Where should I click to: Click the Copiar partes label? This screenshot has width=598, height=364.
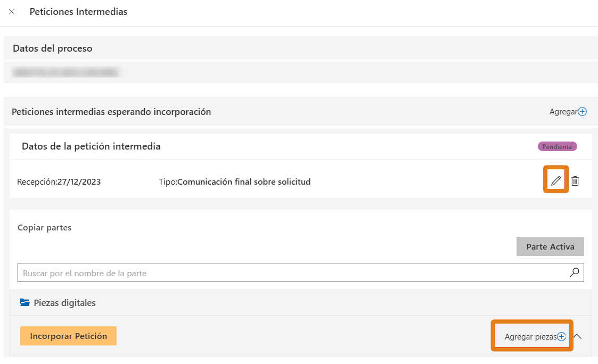(x=45, y=228)
